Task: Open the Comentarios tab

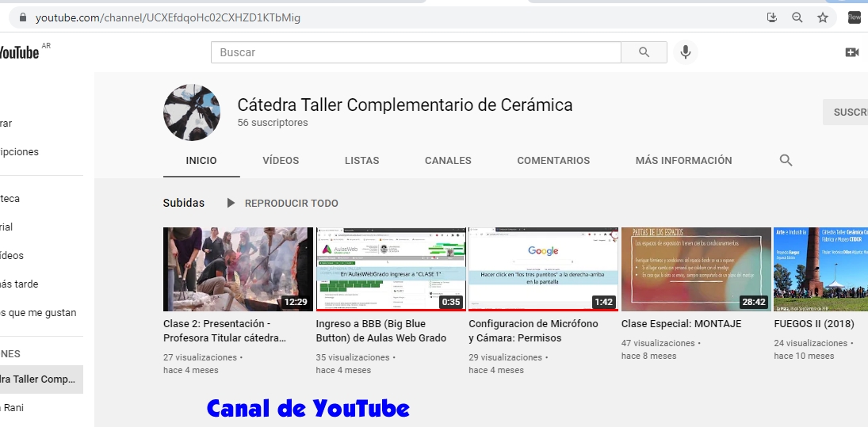Action: pyautogui.click(x=553, y=160)
